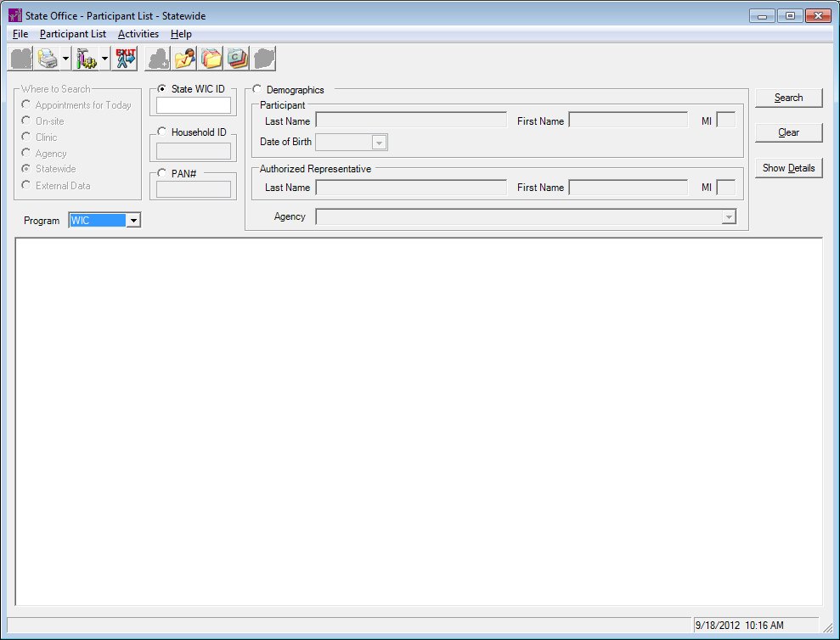Click the stacked yellow folders icon

[211, 59]
